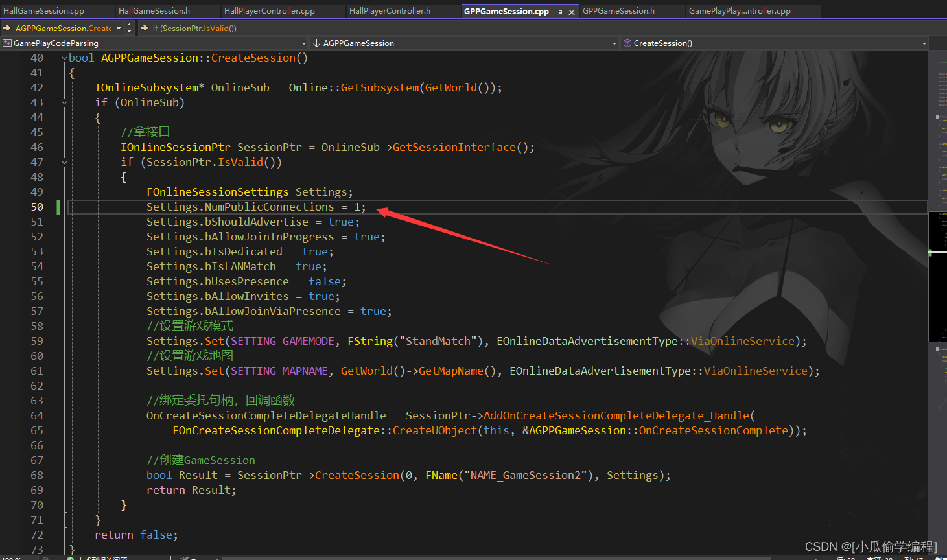Click the up/down stepper beside breadcrumb

[130, 28]
